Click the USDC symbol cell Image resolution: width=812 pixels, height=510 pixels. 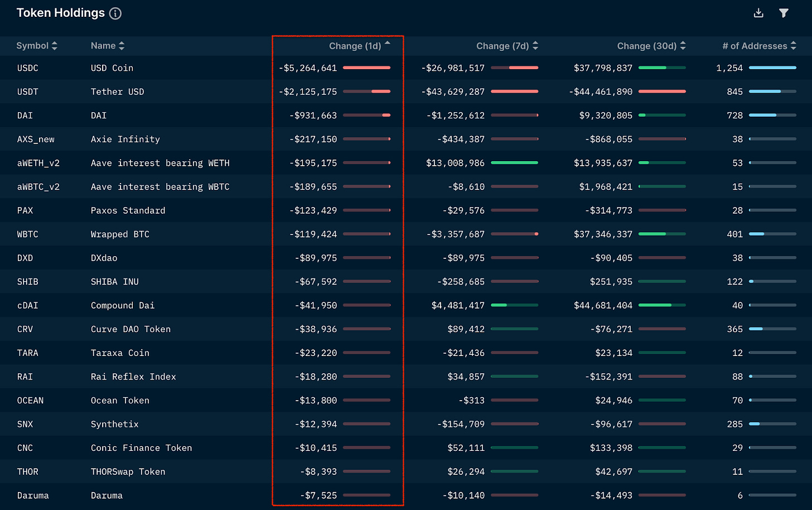click(28, 68)
